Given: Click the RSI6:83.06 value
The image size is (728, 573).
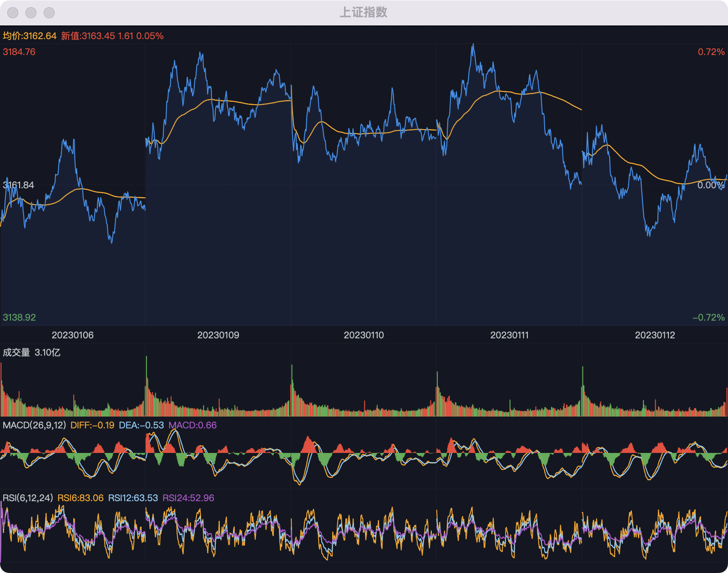Looking at the screenshot, I should tap(81, 498).
